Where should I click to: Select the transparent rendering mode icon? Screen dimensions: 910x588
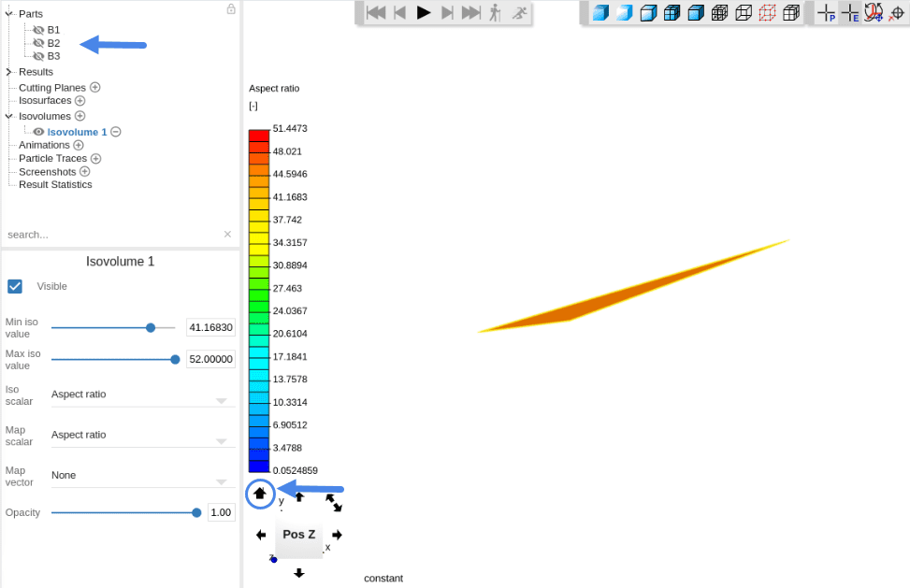point(624,13)
